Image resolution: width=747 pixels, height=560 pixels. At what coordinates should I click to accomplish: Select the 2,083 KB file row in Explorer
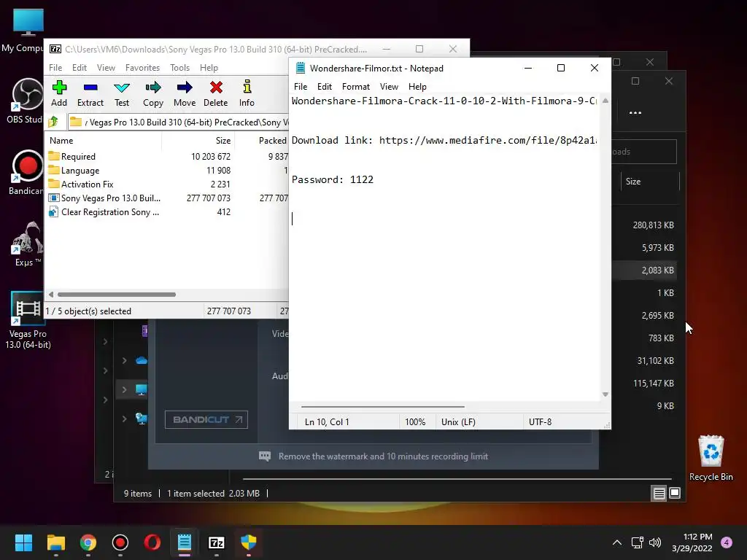click(x=646, y=270)
